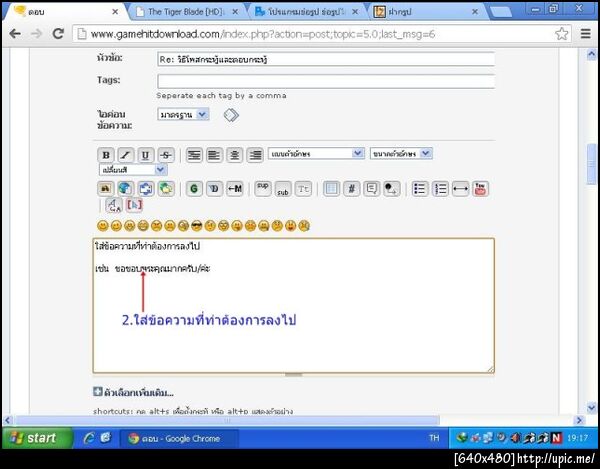The height and width of the screenshot is (469, 600).
Task: Reload the current page
Action: [x=58, y=34]
